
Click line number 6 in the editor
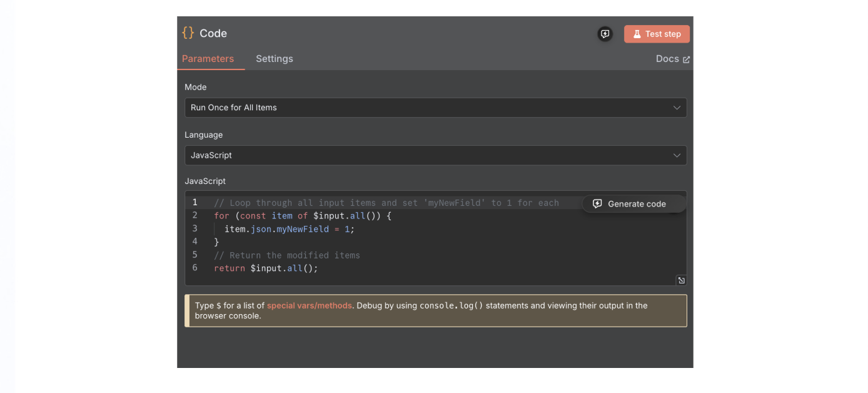pos(195,268)
